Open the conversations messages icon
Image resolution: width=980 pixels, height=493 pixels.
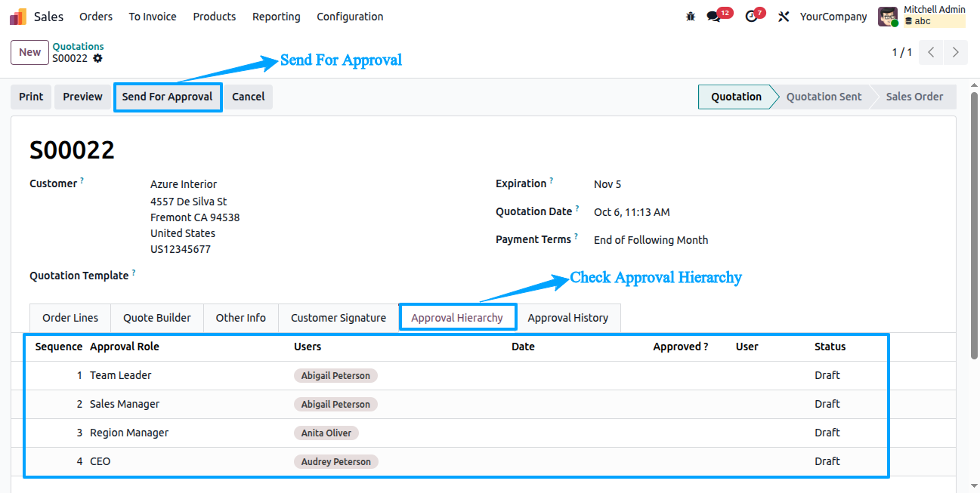[x=714, y=17]
